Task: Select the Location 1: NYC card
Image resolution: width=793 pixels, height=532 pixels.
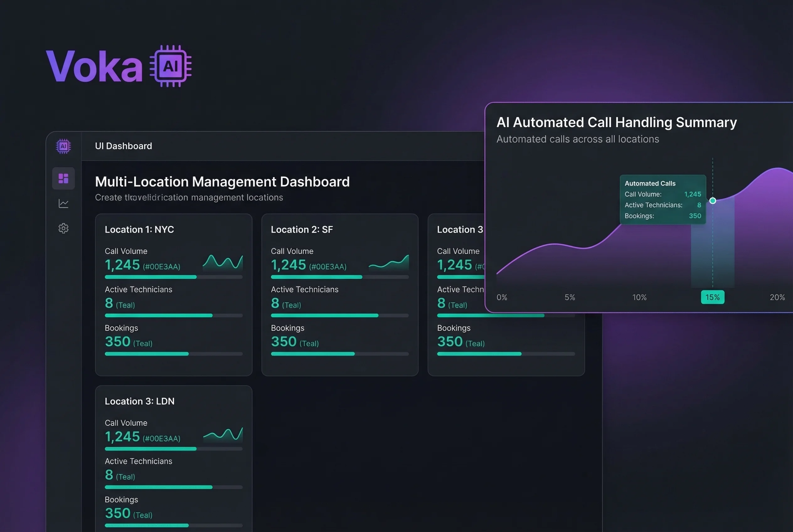Action: coord(174,295)
